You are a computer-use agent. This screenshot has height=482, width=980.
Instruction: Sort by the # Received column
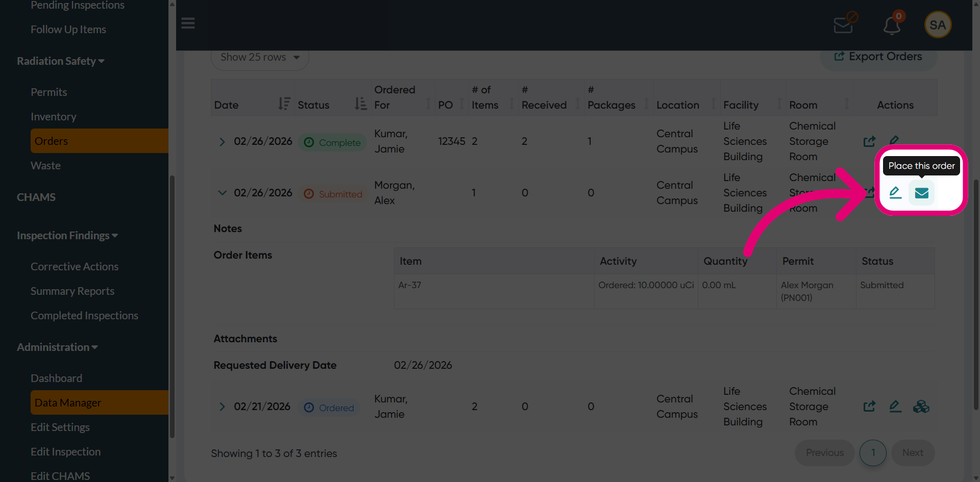click(x=551, y=97)
